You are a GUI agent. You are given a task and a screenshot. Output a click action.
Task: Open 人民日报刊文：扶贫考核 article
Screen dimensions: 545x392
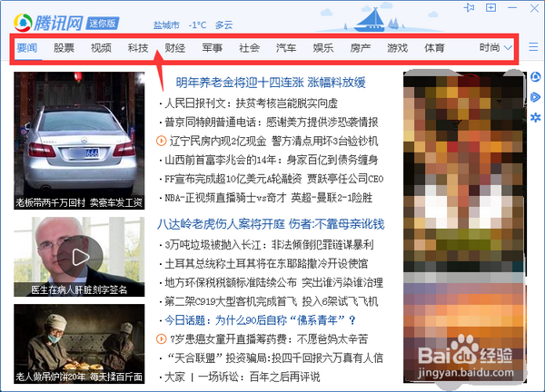coord(251,103)
